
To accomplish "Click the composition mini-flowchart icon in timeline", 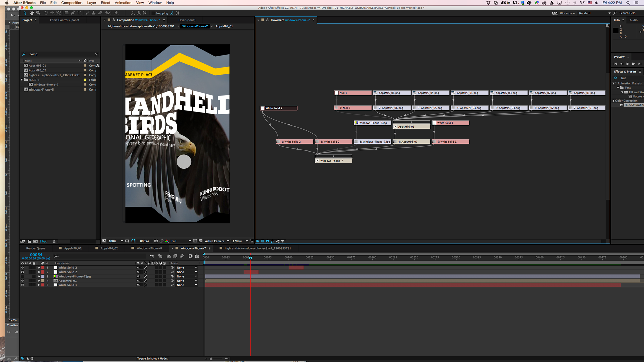I will (152, 256).
